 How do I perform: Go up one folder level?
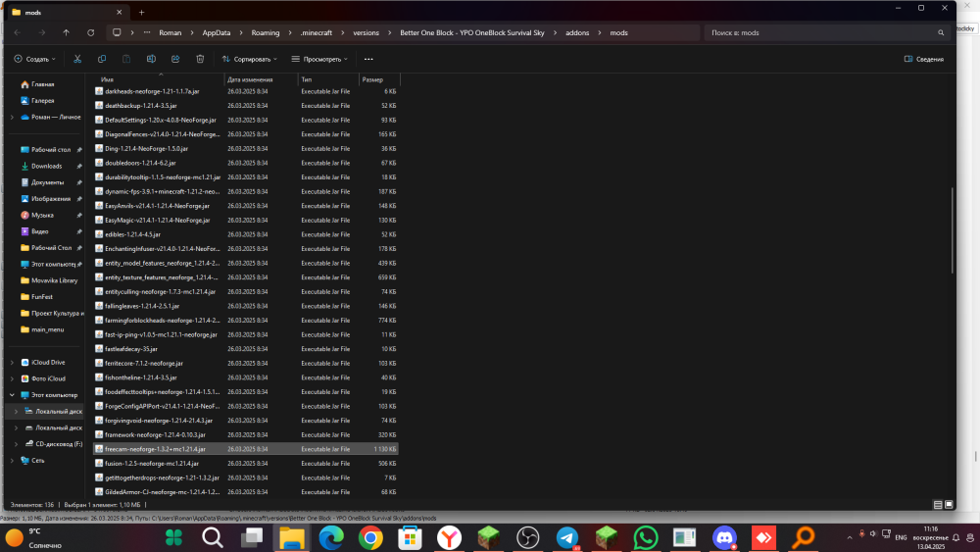click(67, 32)
